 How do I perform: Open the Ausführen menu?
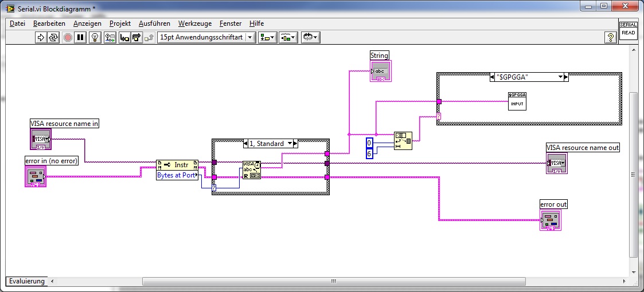[154, 23]
